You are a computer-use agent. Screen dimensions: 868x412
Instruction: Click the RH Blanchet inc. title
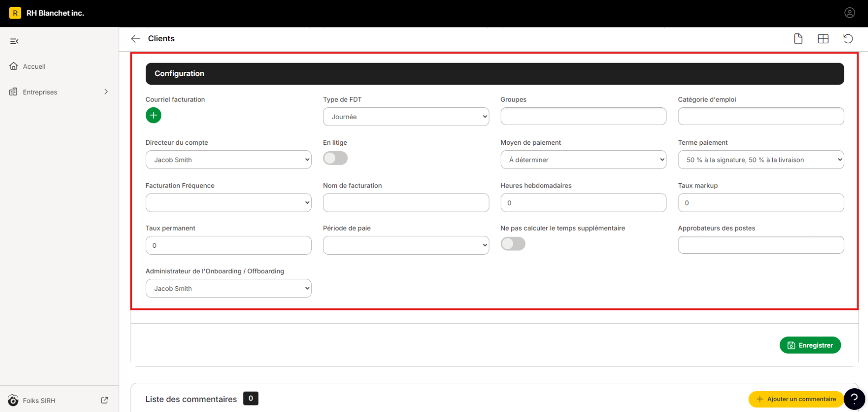pyautogui.click(x=55, y=13)
